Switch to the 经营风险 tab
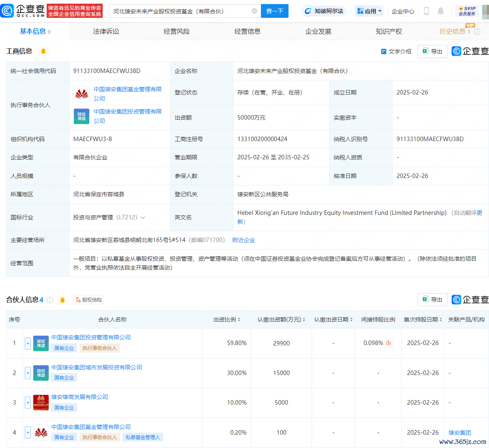 point(177,31)
